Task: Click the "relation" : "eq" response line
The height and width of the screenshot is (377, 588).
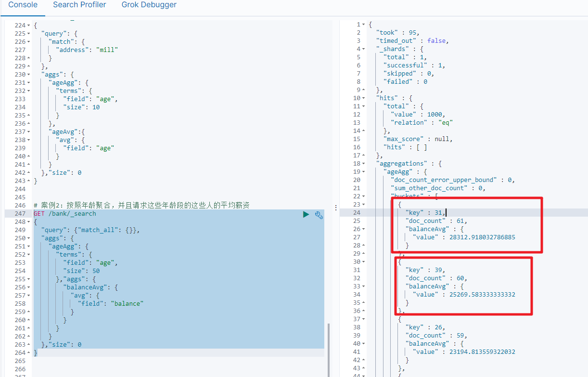Action: [422, 122]
